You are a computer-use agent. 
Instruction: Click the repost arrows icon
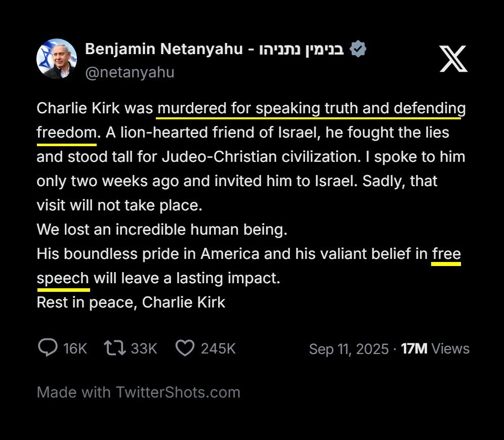[x=114, y=348]
